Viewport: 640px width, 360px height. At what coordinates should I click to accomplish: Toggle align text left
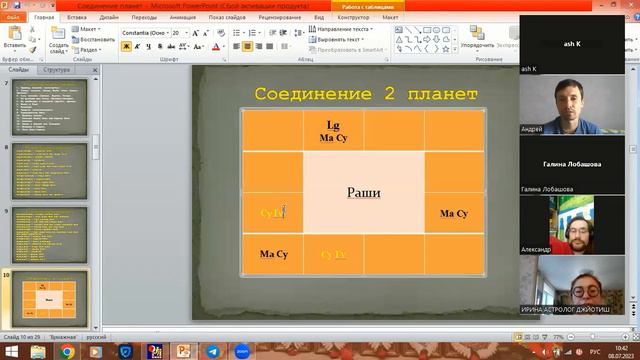coord(236,47)
